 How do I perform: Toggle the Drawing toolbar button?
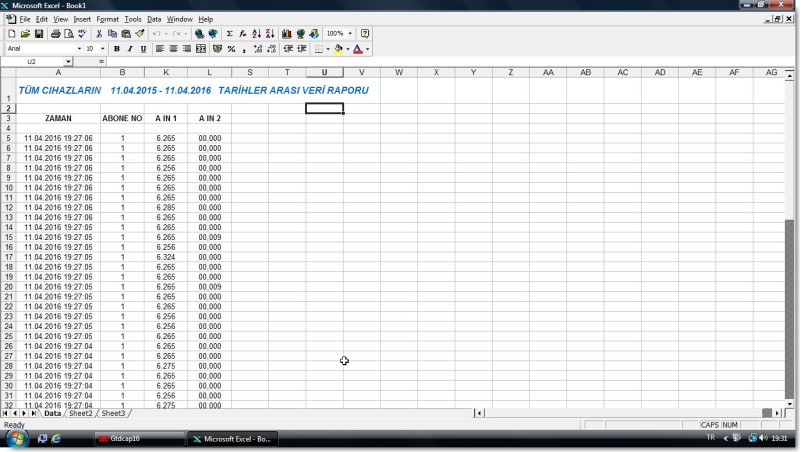pos(314,34)
